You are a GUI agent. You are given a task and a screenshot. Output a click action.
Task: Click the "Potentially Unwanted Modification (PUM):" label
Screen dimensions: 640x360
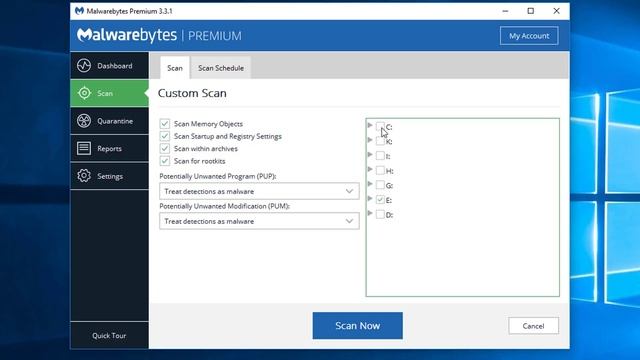click(x=224, y=206)
